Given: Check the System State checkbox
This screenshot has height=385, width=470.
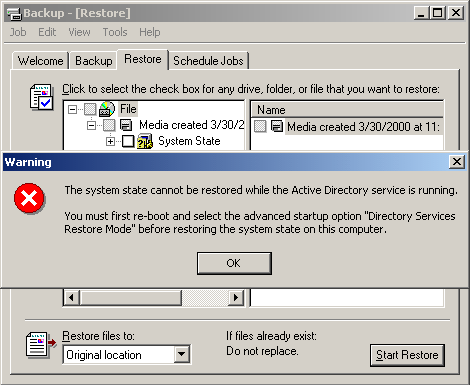Looking at the screenshot, I should coord(128,141).
